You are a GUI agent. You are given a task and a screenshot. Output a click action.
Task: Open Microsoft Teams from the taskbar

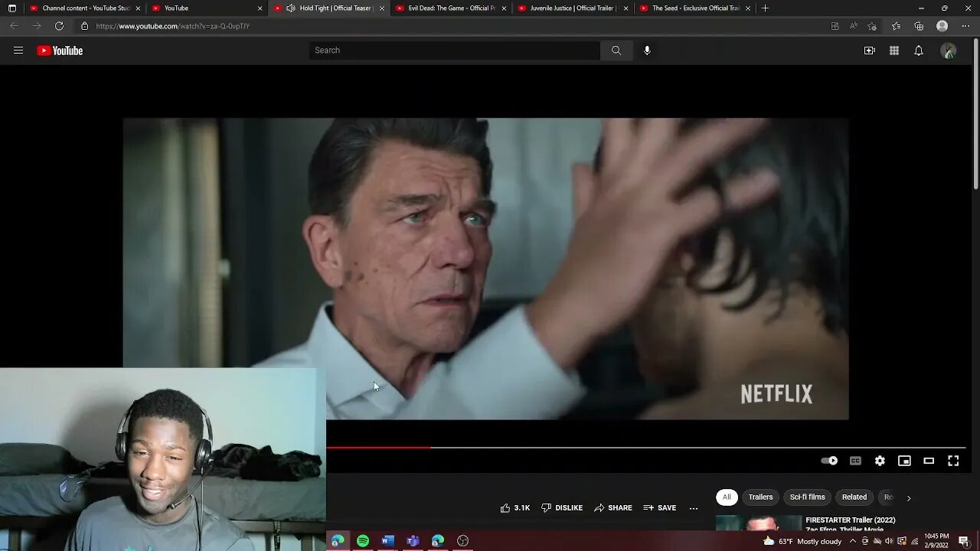[413, 541]
